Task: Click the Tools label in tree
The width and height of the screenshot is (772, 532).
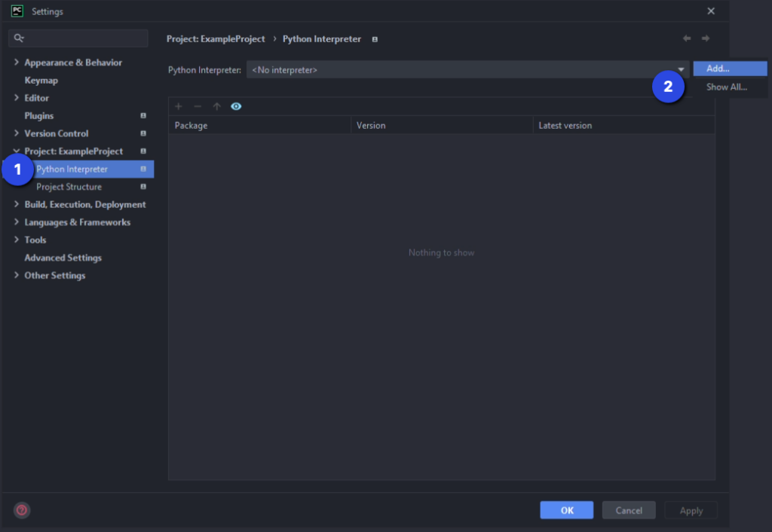Action: click(35, 240)
